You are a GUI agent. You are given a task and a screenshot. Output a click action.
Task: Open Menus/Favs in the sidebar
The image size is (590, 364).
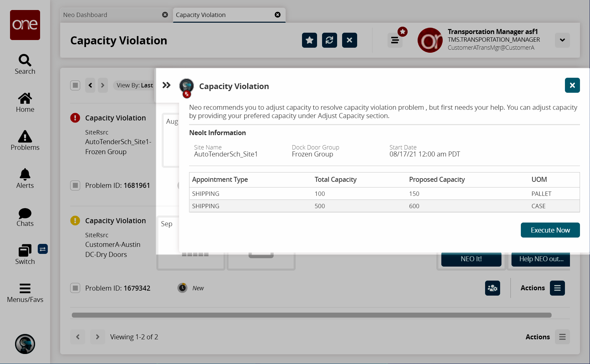(x=25, y=293)
